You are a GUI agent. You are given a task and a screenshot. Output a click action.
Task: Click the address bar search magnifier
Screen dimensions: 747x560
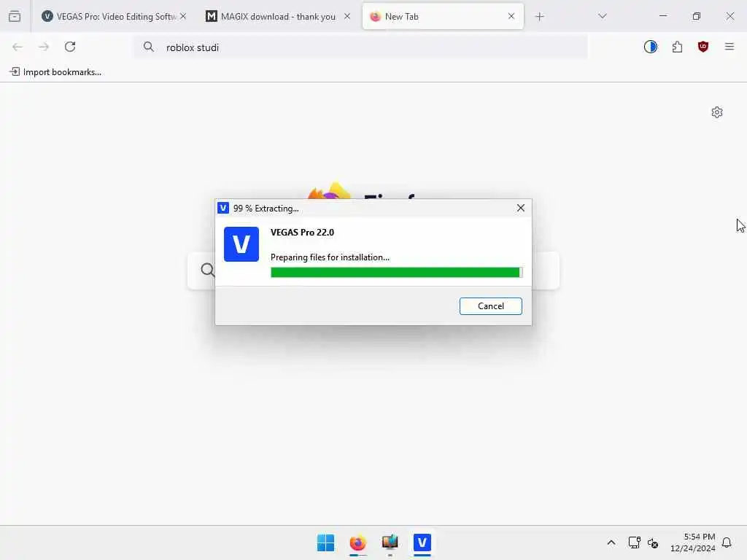[x=149, y=47]
